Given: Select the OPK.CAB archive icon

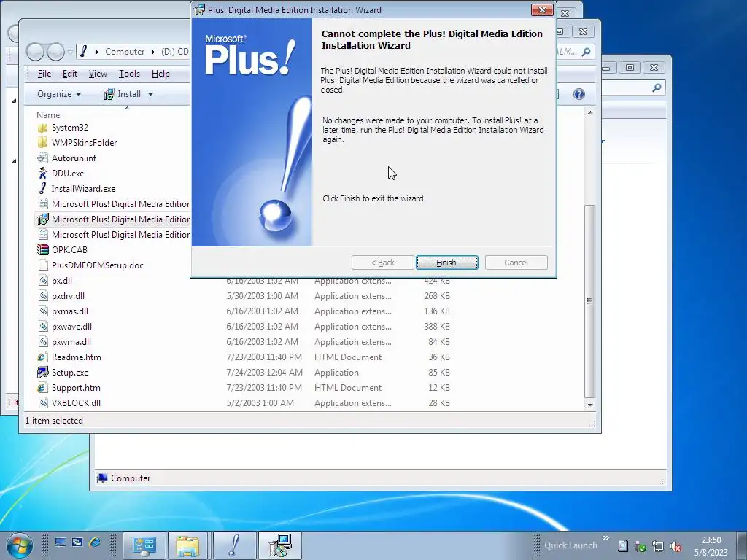Looking at the screenshot, I should (42, 249).
